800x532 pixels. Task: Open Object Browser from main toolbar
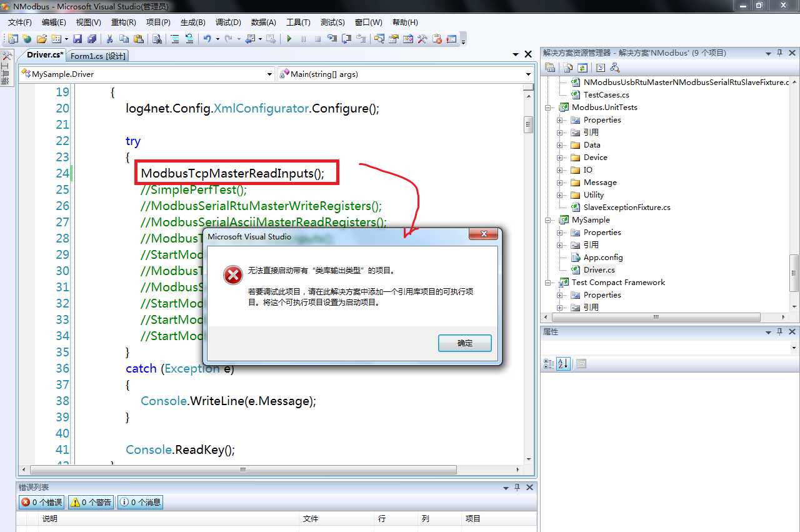tap(407, 39)
